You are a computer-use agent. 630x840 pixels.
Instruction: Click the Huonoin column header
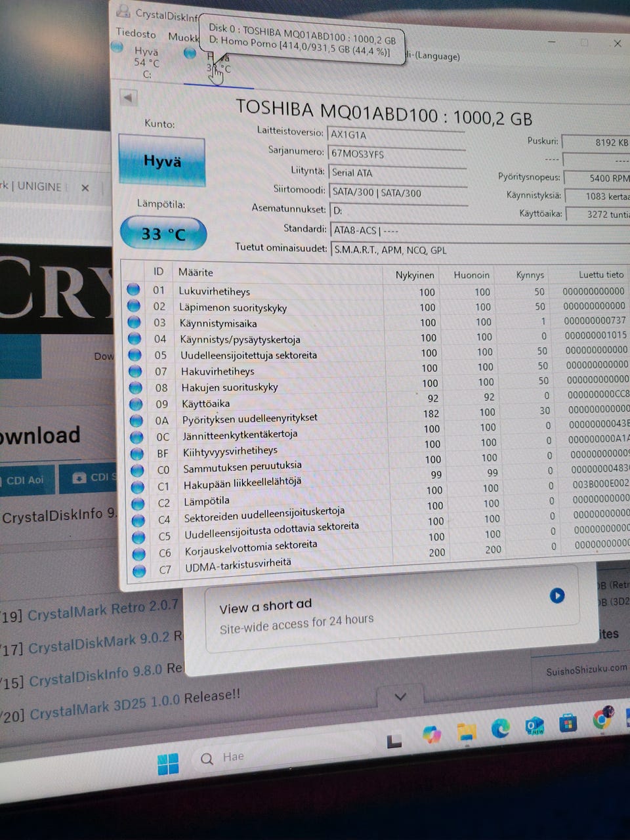click(471, 274)
